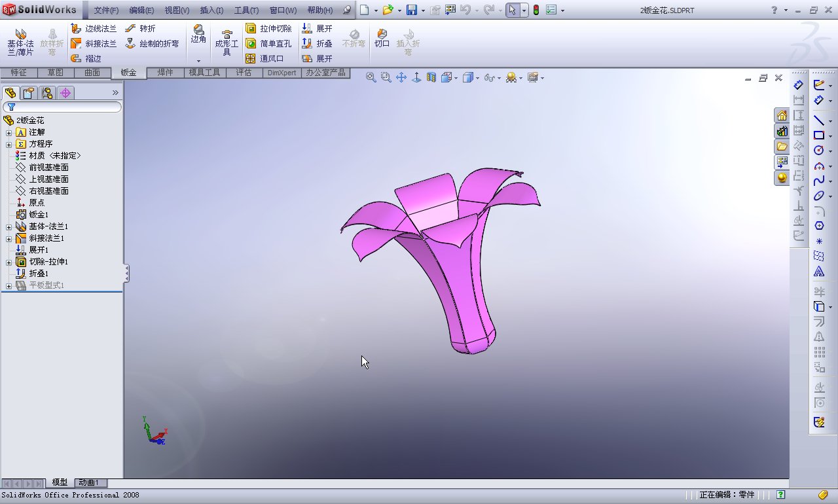Select the Rip (切口) tool
This screenshot has height=504, width=838.
(382, 39)
